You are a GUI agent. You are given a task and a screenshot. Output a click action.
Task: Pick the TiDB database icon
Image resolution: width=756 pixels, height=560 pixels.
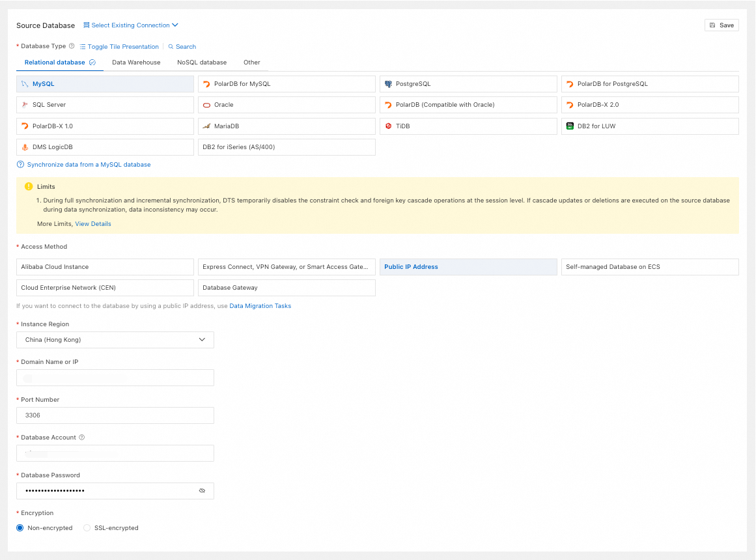(388, 126)
